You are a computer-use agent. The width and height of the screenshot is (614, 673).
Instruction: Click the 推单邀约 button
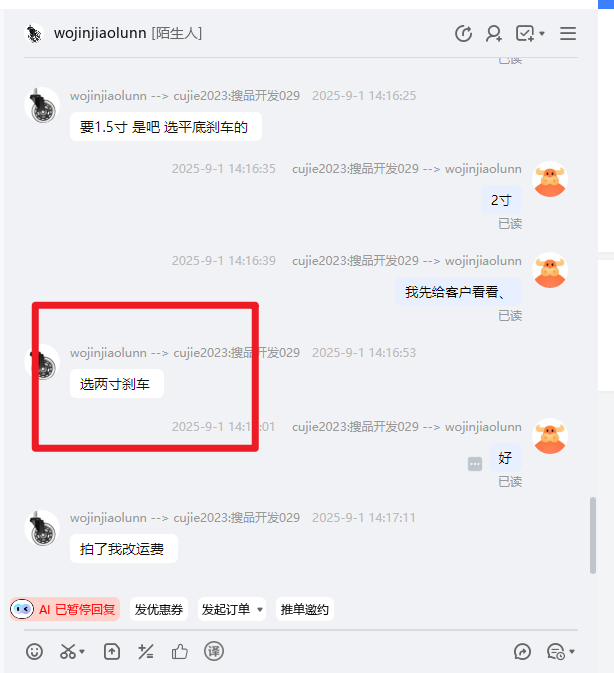(x=305, y=609)
